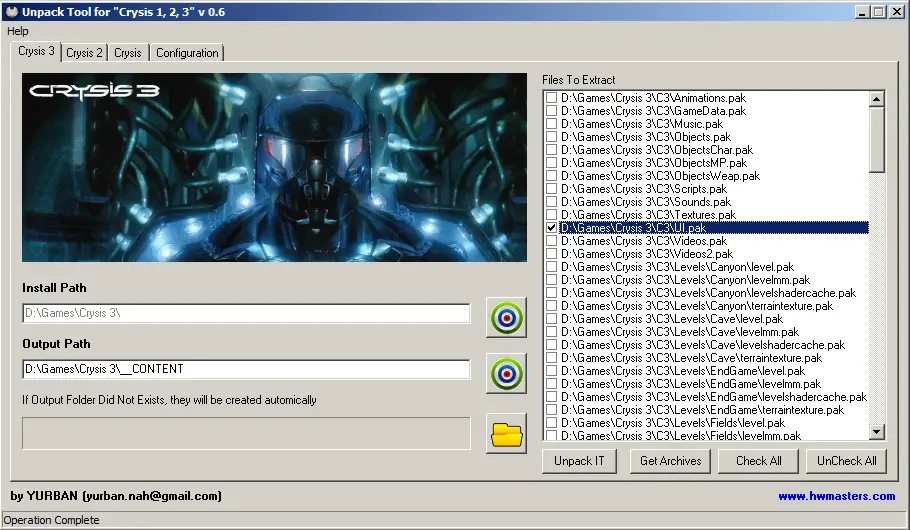
Task: Click the file list scroll-down arrow
Action: (876, 431)
